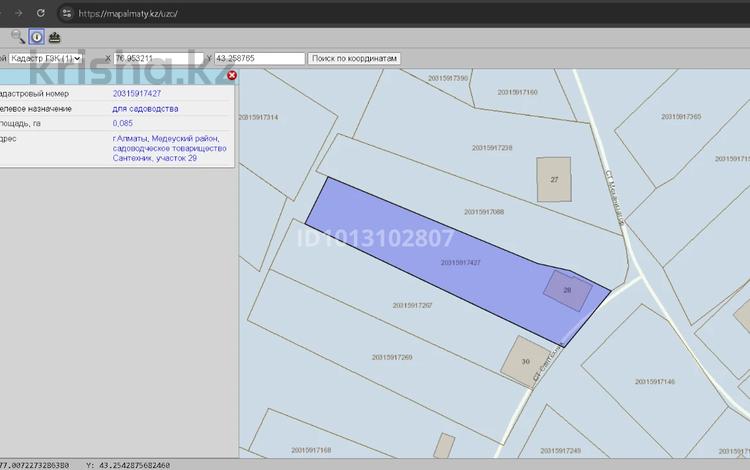750x470 pixels.
Task: Click the Поиск по координатам button
Action: coord(354,58)
